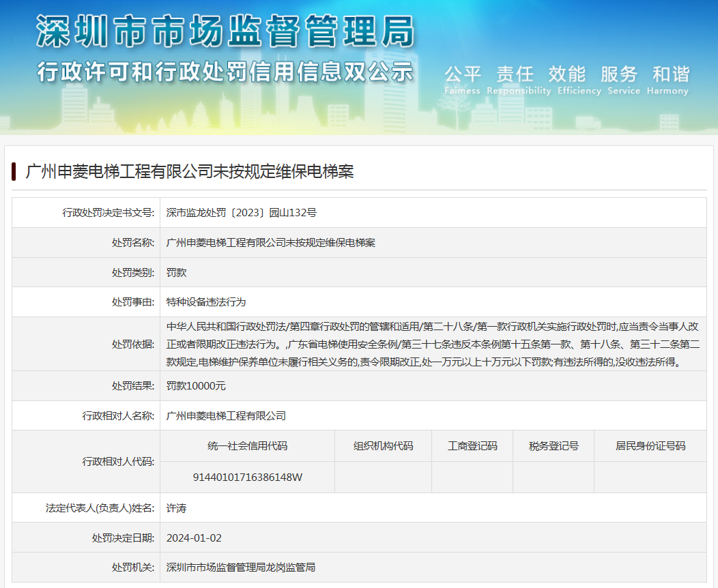Click the 税务登记号 column header

click(x=554, y=445)
